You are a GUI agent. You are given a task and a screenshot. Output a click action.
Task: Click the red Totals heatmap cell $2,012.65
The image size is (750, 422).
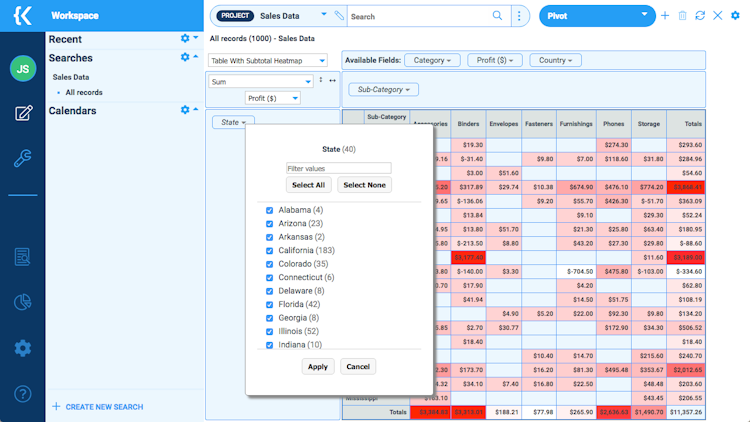coord(686,370)
